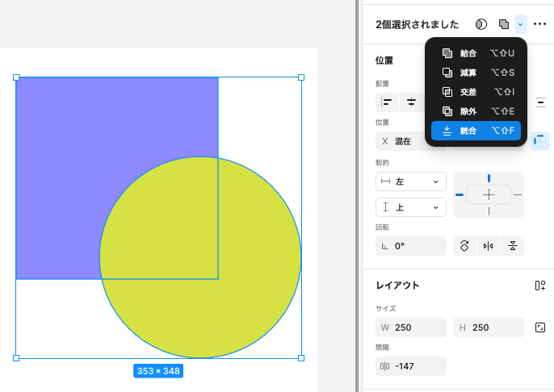Flip the selection vertically
Viewport: 554px width, 392px height.
pyautogui.click(x=512, y=246)
